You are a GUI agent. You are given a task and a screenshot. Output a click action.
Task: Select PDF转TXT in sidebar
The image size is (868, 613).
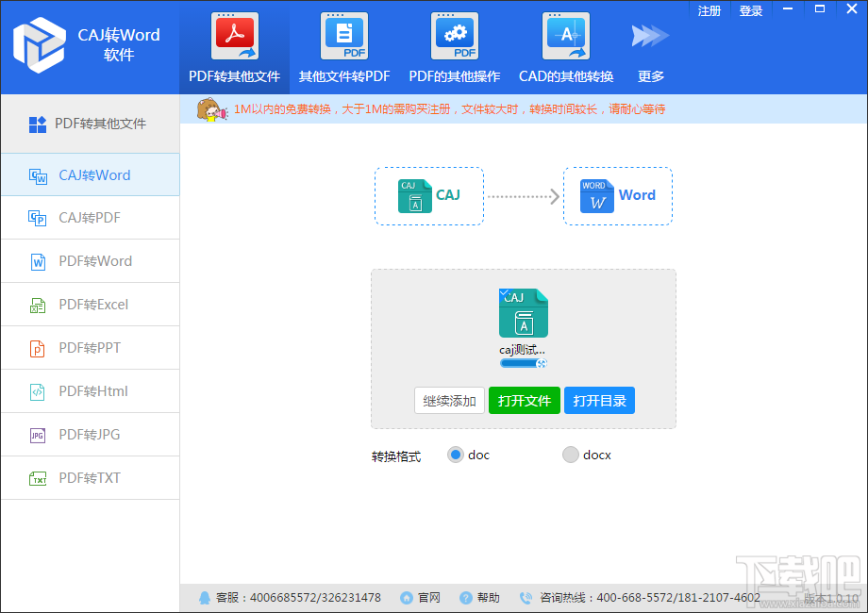[x=91, y=478]
